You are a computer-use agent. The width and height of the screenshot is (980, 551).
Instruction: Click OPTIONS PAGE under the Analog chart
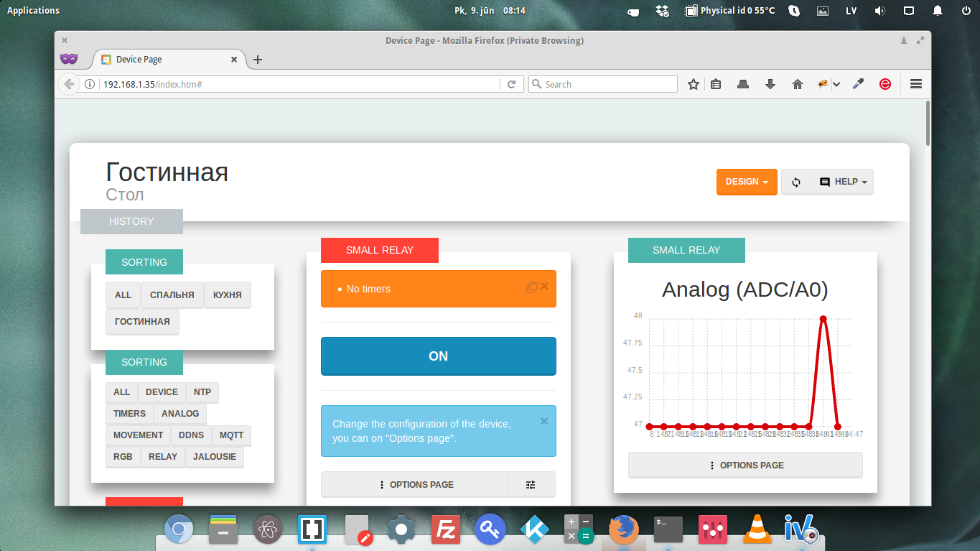745,466
